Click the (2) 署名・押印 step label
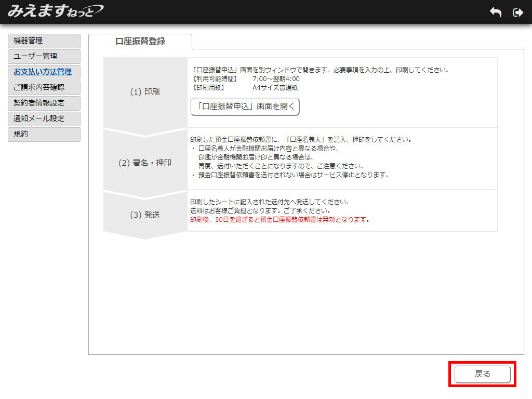The width and height of the screenshot is (532, 399). tap(145, 163)
